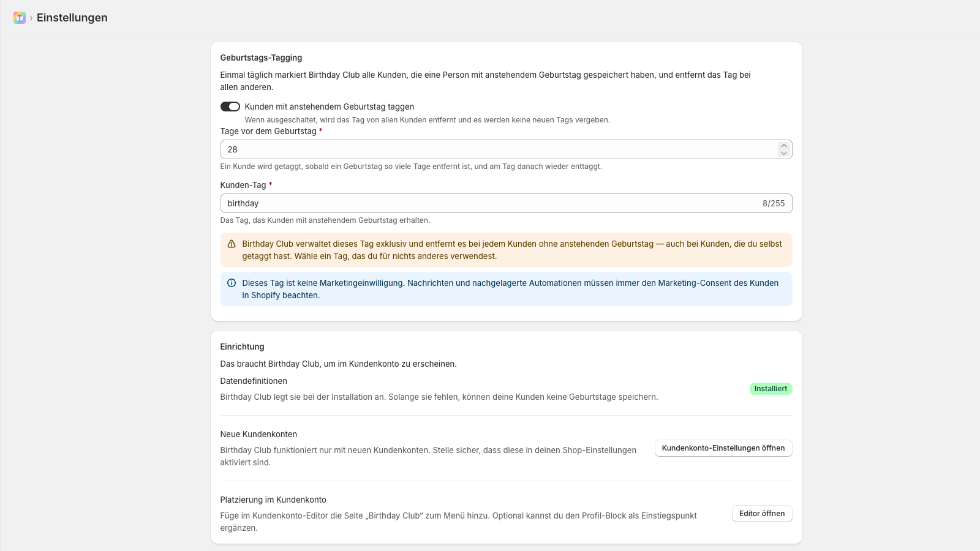Viewport: 980px width, 551px height.
Task: Click the 'Installiert' status badge
Action: point(771,389)
